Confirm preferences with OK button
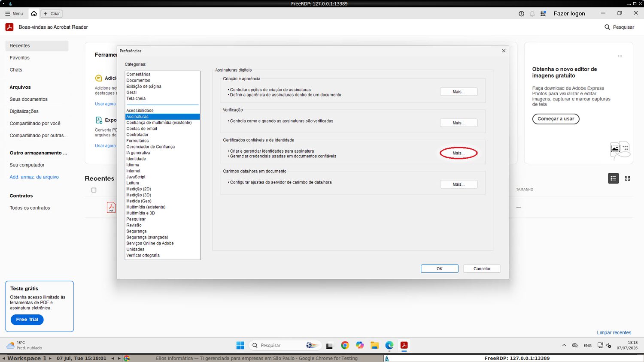644x362 pixels. [x=440, y=268]
